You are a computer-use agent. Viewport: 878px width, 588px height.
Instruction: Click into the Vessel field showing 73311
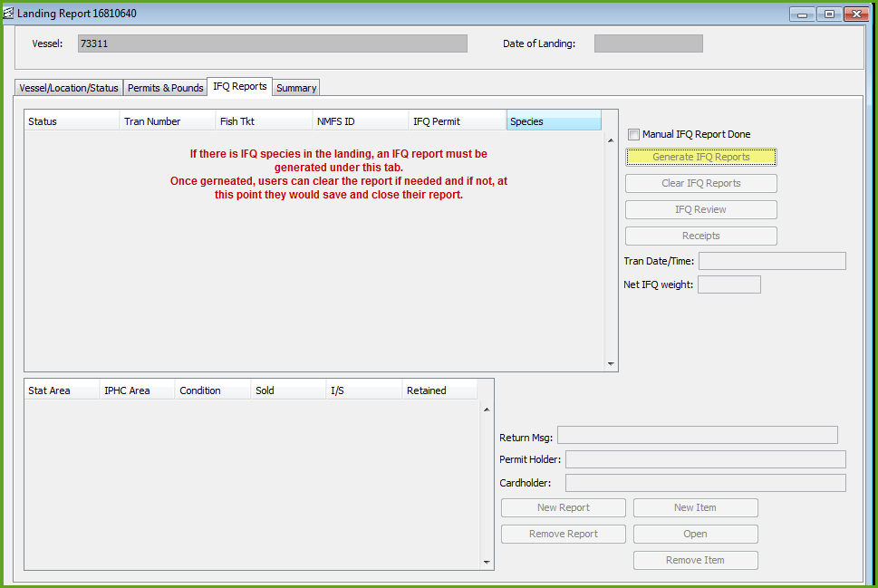click(x=273, y=43)
